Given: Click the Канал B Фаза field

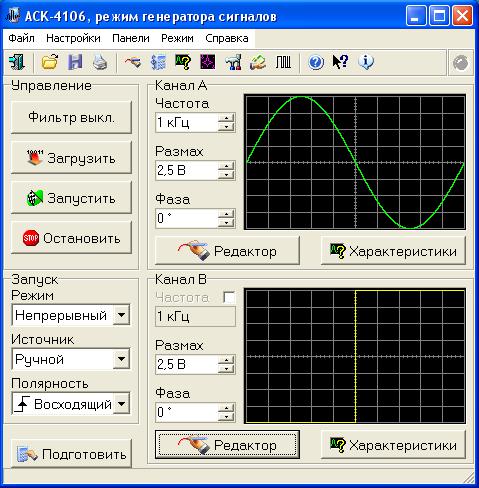Looking at the screenshot, I should coord(187,412).
